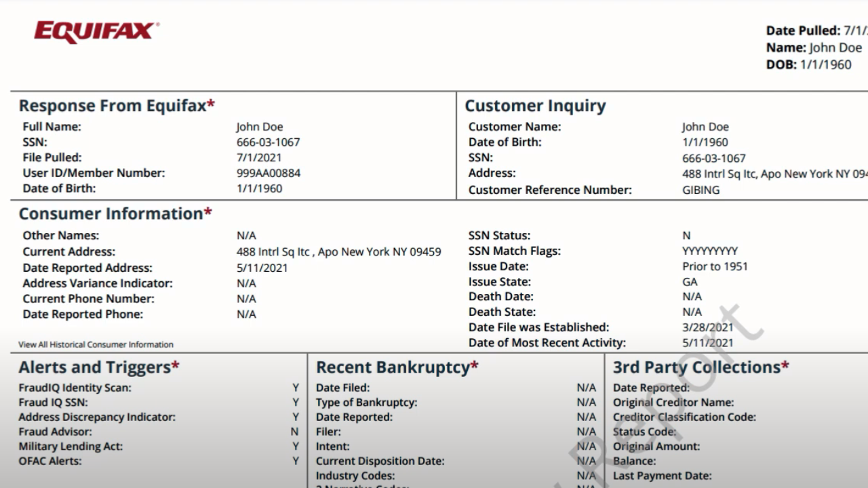The height and width of the screenshot is (488, 868).
Task: Select the User ID value 999AA00884
Action: 268,173
